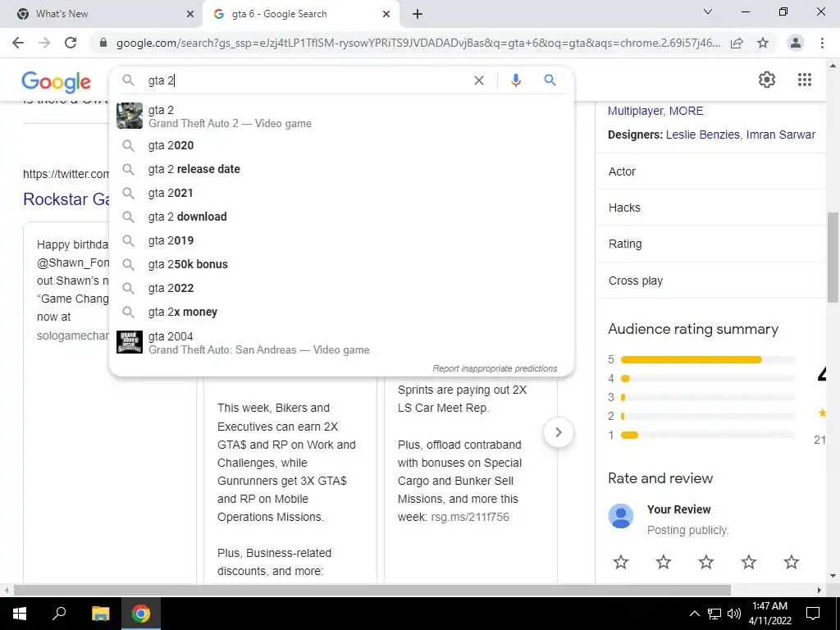Rate three stars in Your Review
This screenshot has width=840, height=630.
(706, 562)
